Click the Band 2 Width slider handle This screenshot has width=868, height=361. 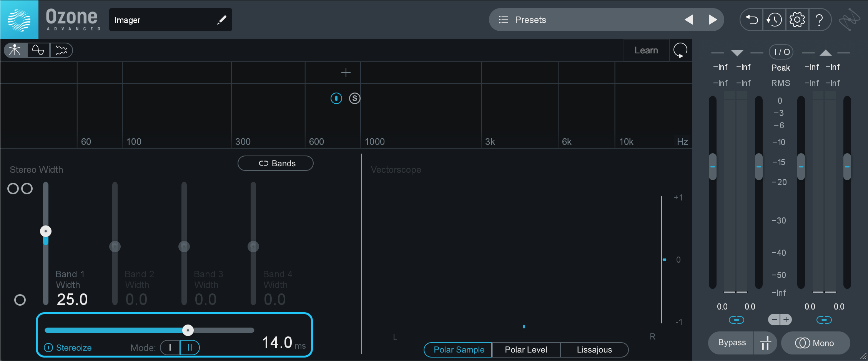[x=115, y=246]
